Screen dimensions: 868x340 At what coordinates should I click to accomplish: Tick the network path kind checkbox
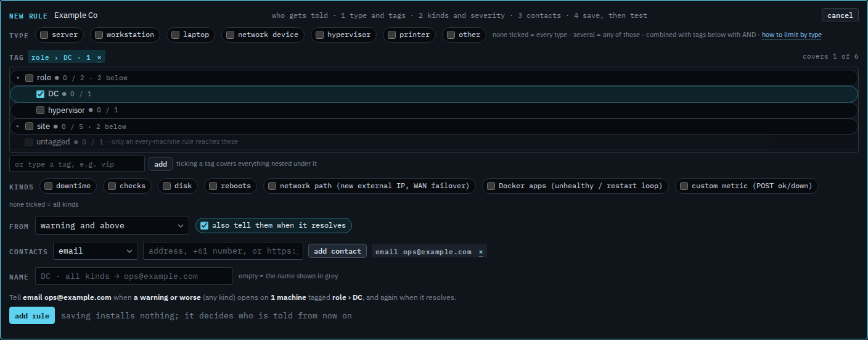coord(272,186)
